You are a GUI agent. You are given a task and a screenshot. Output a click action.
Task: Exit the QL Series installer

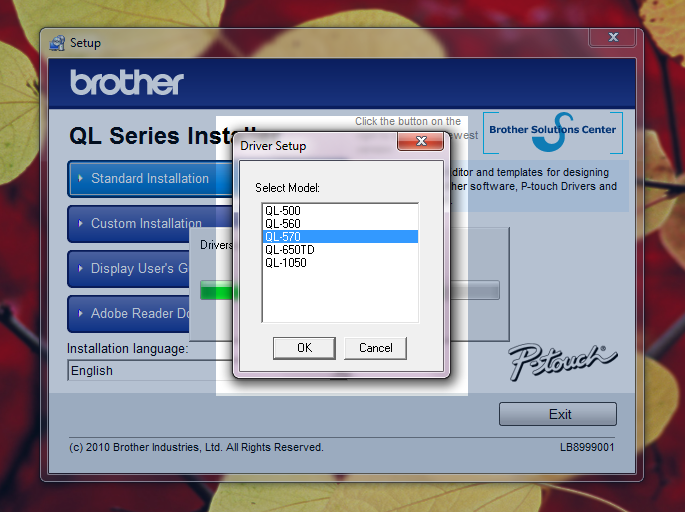558,414
